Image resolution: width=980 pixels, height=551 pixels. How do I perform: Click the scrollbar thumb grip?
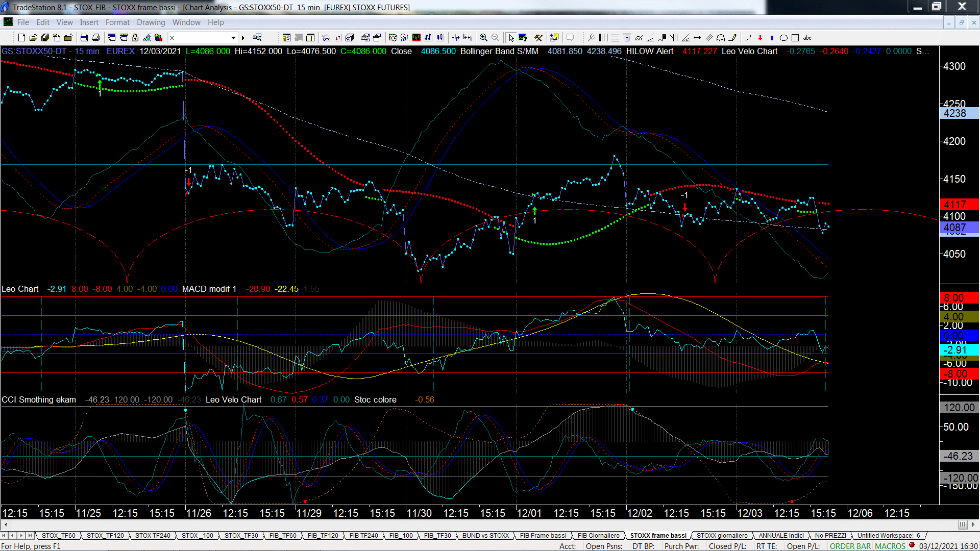(962, 525)
